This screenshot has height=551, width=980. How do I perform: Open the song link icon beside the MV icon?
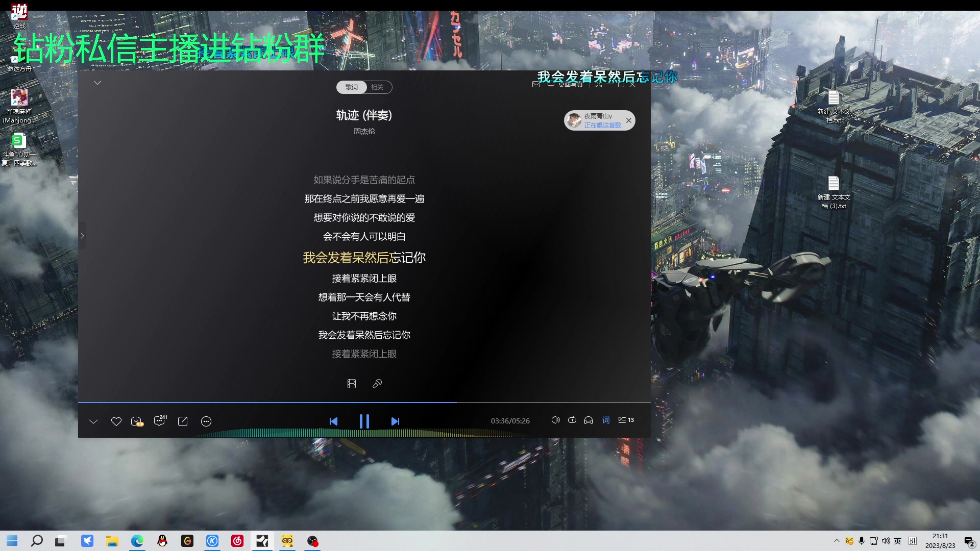378,384
